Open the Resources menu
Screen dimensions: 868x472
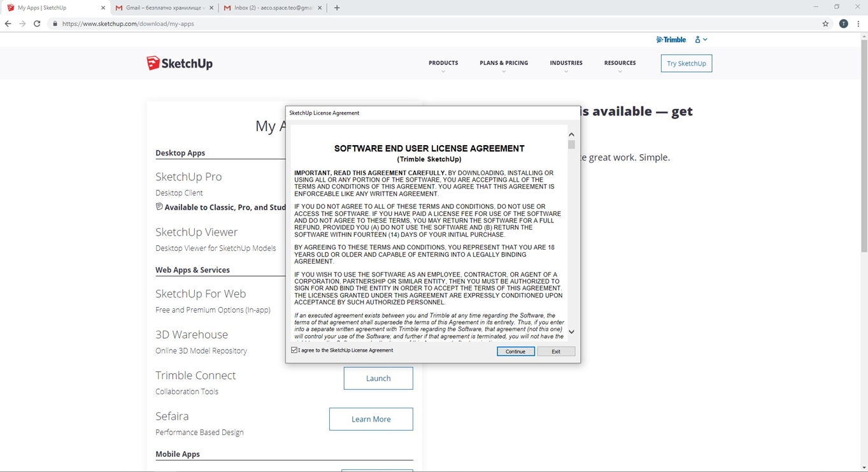[x=620, y=63]
